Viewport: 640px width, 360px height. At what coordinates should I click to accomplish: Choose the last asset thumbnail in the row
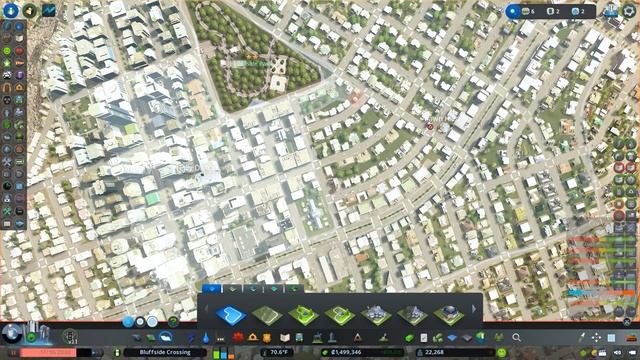(x=449, y=315)
